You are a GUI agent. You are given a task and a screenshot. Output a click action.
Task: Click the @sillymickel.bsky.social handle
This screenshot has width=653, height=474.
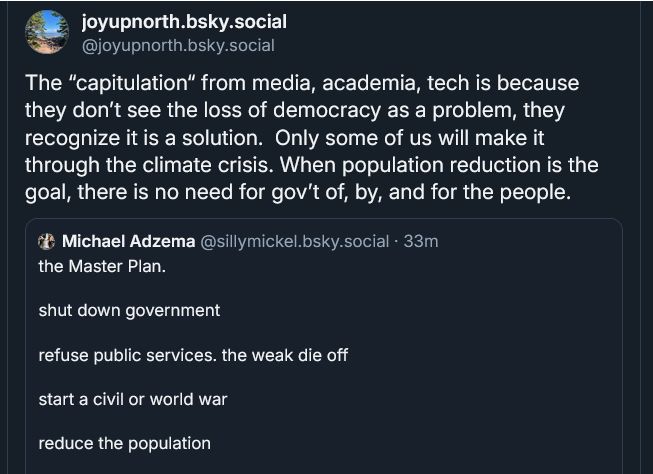(x=298, y=242)
